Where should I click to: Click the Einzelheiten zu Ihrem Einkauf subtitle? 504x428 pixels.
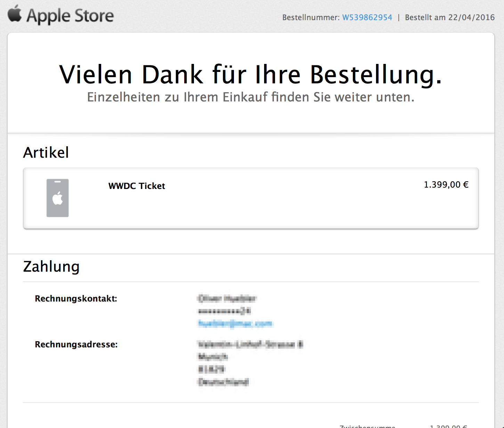coord(251,97)
